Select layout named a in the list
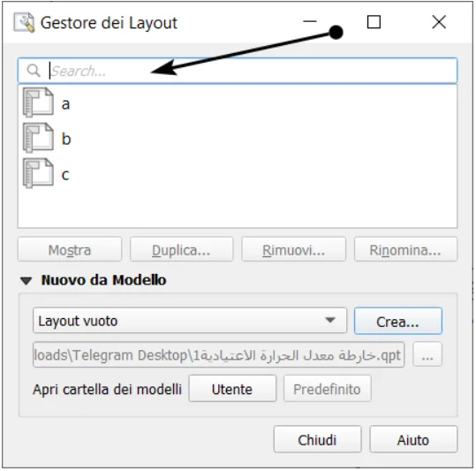This screenshot has width=476, height=471. 238,103
